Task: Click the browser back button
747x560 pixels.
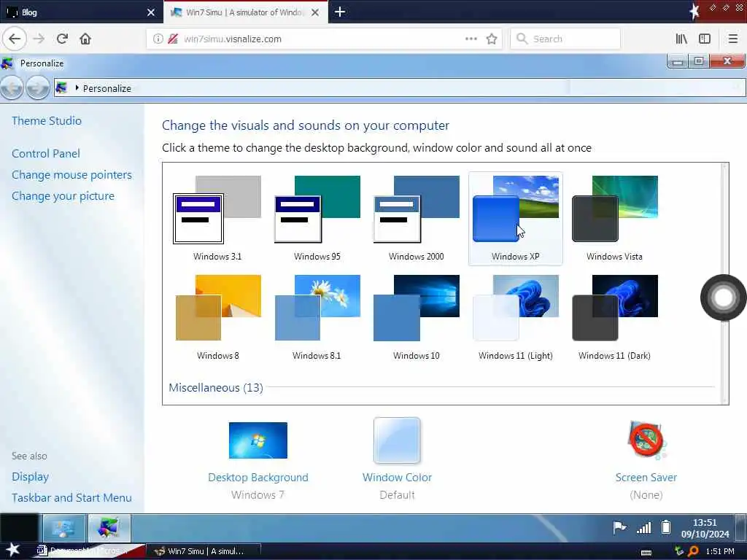Action: click(15, 39)
